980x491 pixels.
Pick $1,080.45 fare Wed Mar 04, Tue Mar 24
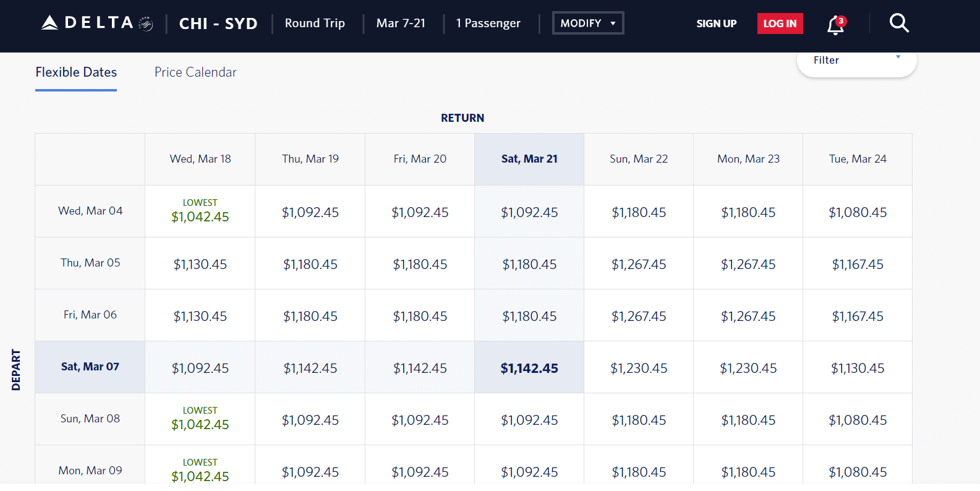[x=858, y=212]
